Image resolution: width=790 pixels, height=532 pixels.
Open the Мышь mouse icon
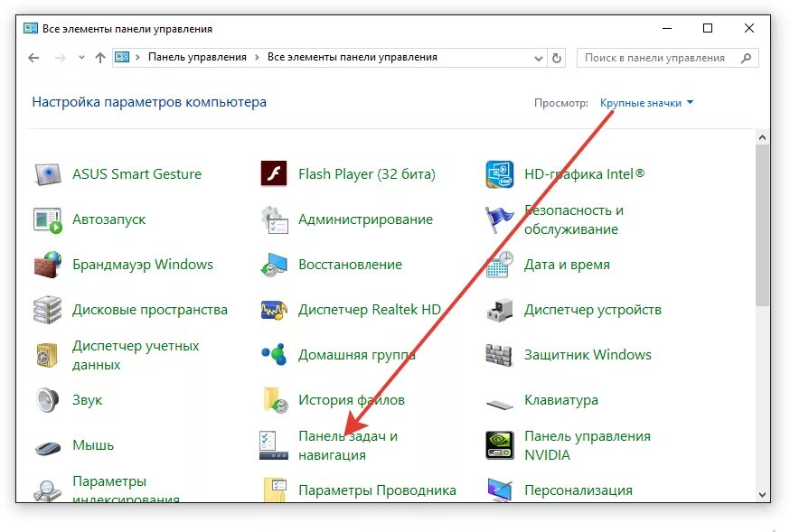(x=48, y=447)
